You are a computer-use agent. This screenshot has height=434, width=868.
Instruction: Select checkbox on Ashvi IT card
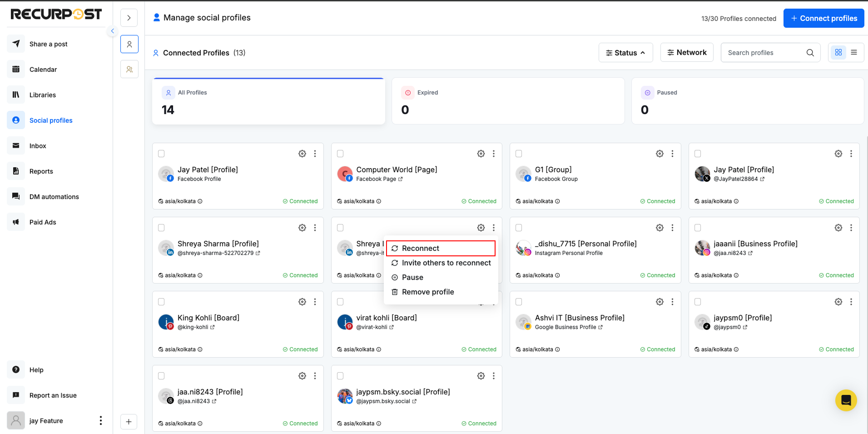[x=519, y=302]
